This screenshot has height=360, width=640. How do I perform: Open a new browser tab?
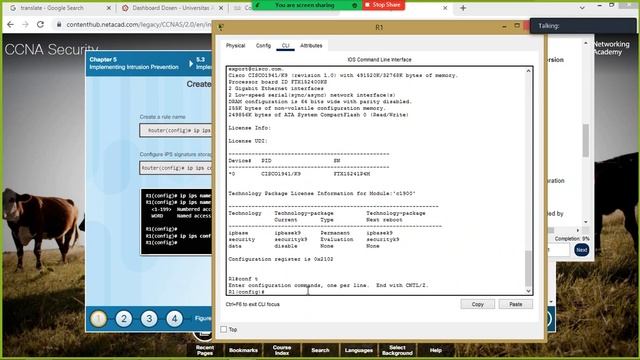click(463, 8)
